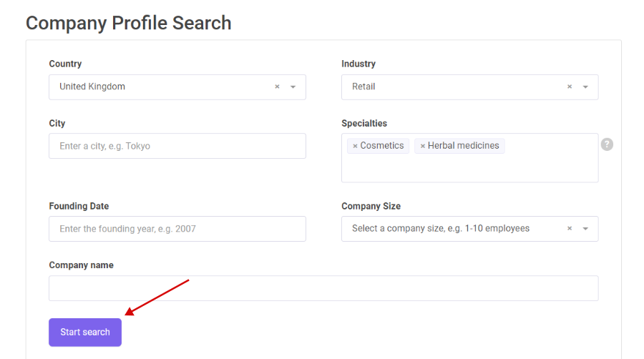Expand the Country dropdown arrow
This screenshot has height=359, width=644.
[x=293, y=87]
